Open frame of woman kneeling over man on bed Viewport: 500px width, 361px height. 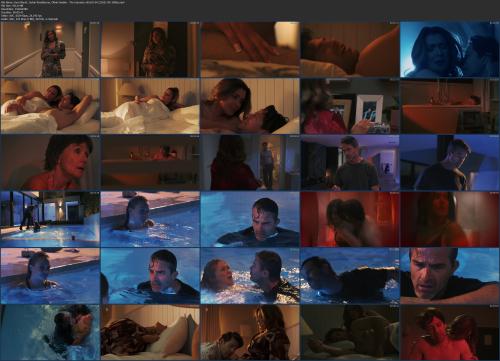pos(250,332)
